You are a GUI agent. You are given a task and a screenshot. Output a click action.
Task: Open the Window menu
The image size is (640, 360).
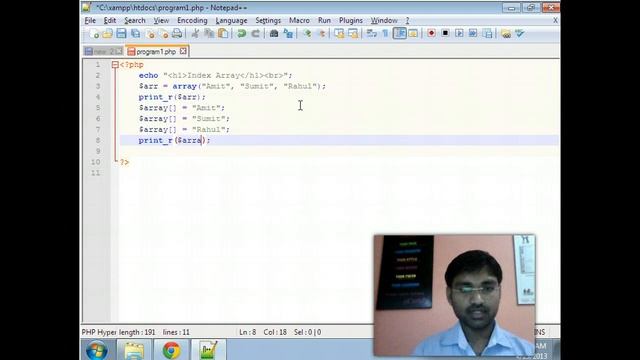pyautogui.click(x=384, y=20)
